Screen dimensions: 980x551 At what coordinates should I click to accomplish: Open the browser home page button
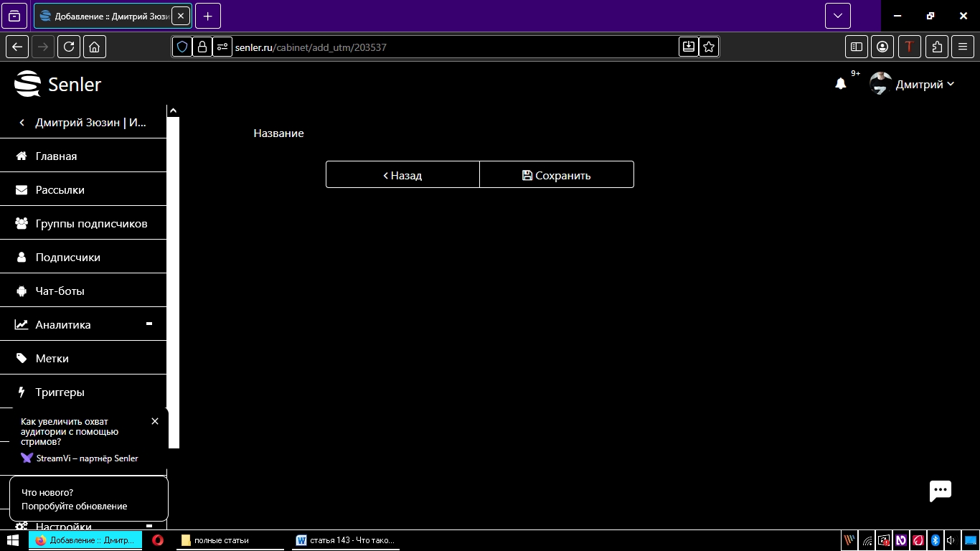click(95, 47)
